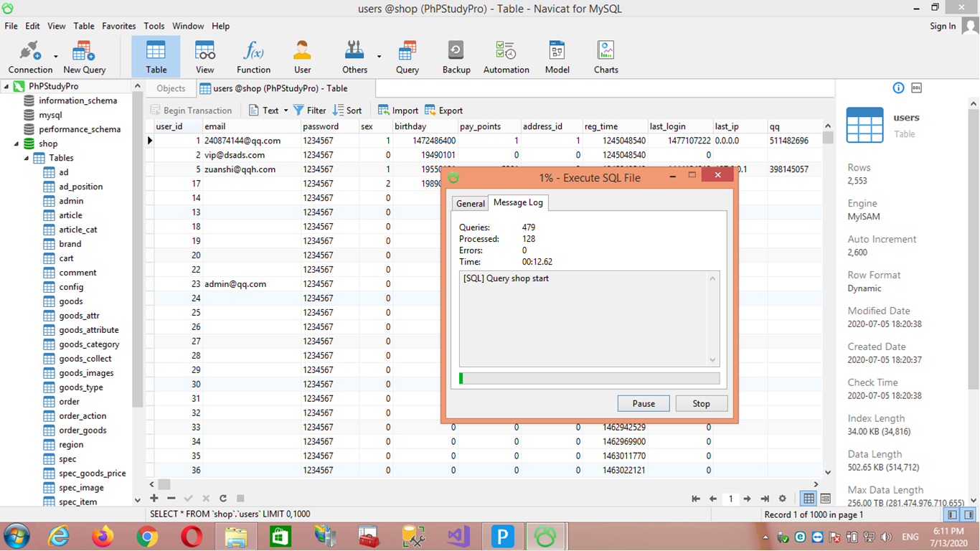The width and height of the screenshot is (980, 551).
Task: Open the Model toolbar icon
Action: [x=557, y=57]
